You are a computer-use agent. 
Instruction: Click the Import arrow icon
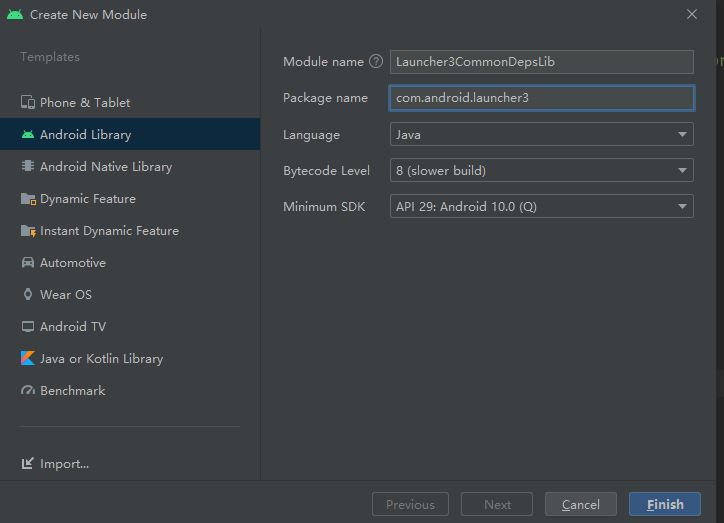tap(28, 463)
